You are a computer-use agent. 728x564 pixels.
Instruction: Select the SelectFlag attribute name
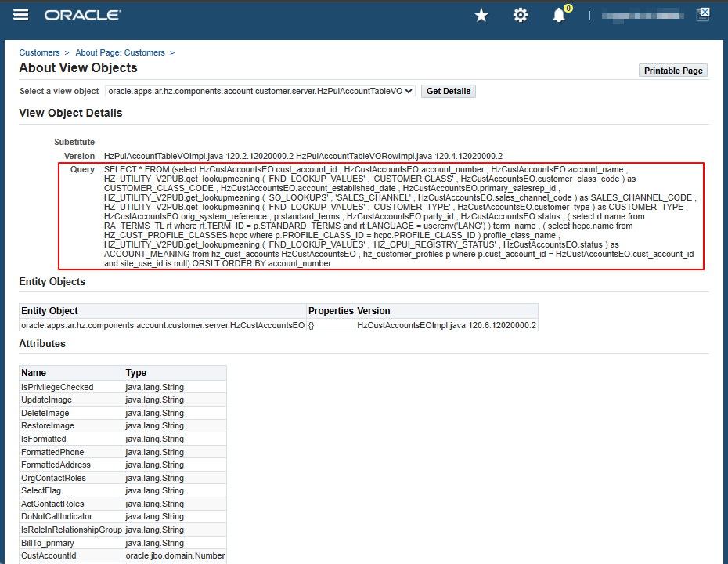41,490
